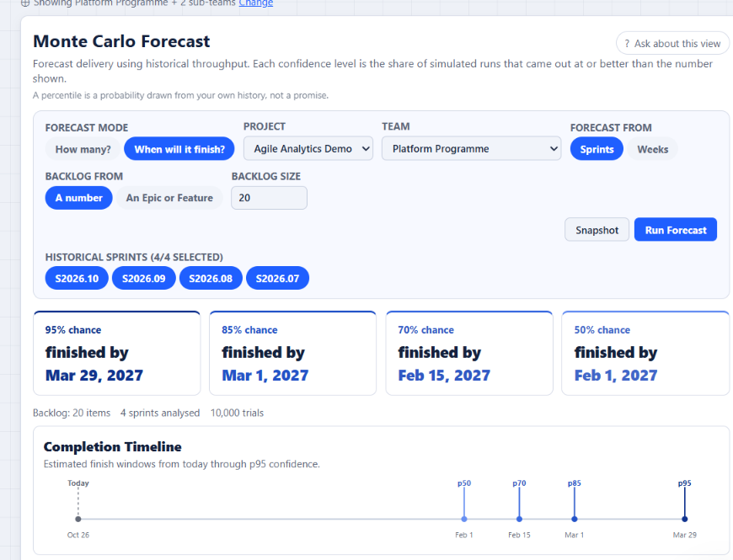Click the Feb 15, 2027 date text

coord(444,376)
